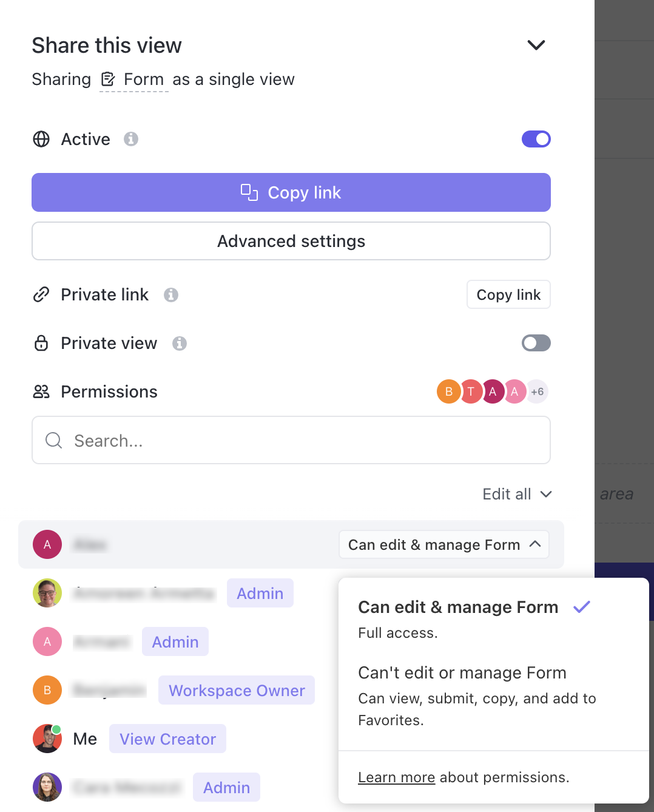Select Can edit & manage Form option

point(458,607)
